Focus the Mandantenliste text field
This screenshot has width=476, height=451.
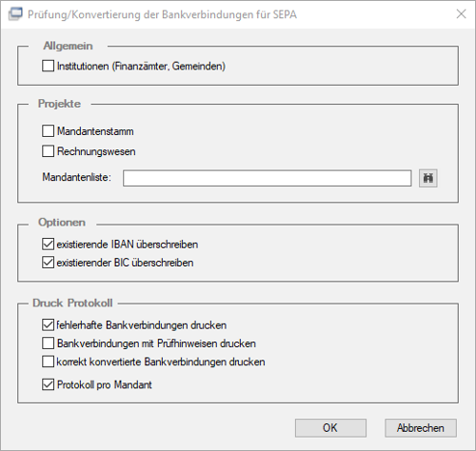click(268, 178)
